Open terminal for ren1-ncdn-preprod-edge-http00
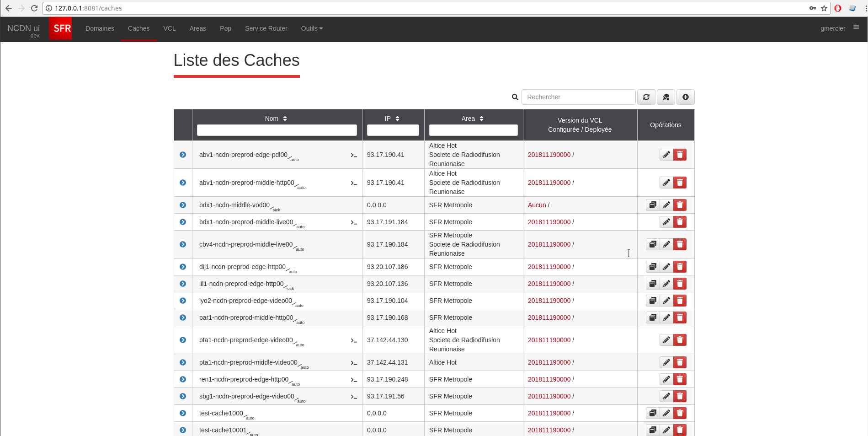Screen dimensions: 868x436 pyautogui.click(x=354, y=380)
